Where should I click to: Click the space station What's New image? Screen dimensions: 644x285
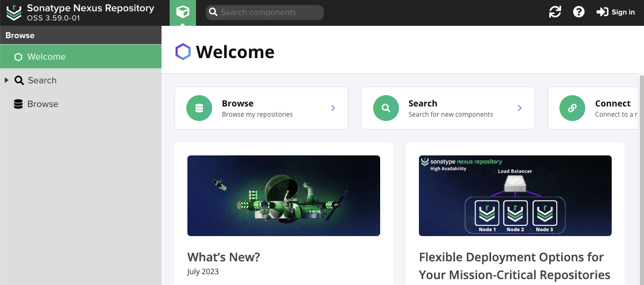click(x=283, y=196)
